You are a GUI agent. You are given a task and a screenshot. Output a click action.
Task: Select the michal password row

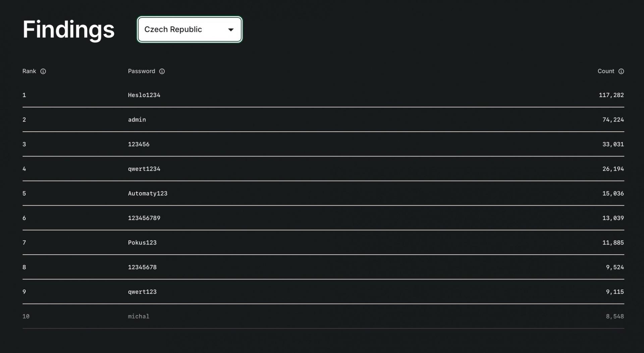coord(139,316)
